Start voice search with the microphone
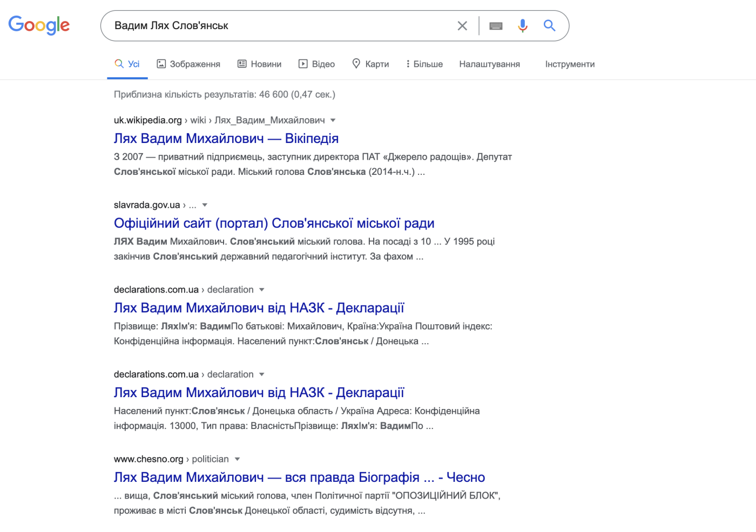The image size is (756, 532). 522,25
